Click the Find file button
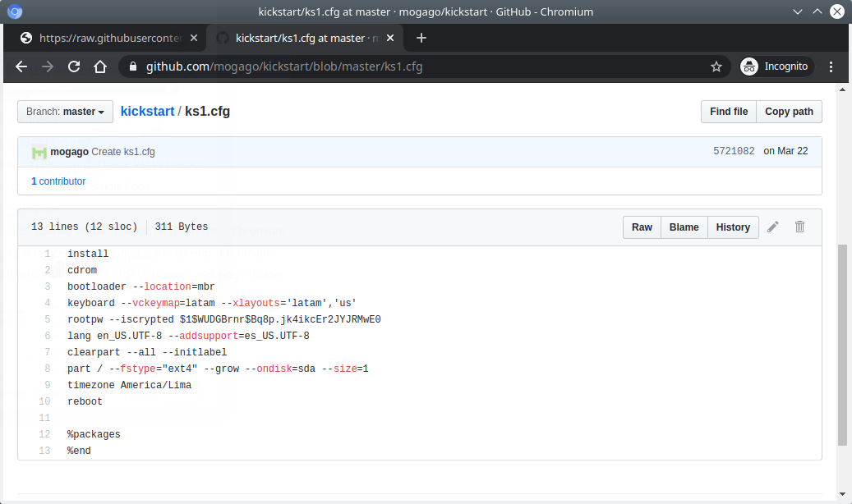Image resolution: width=852 pixels, height=504 pixels. pyautogui.click(x=729, y=112)
